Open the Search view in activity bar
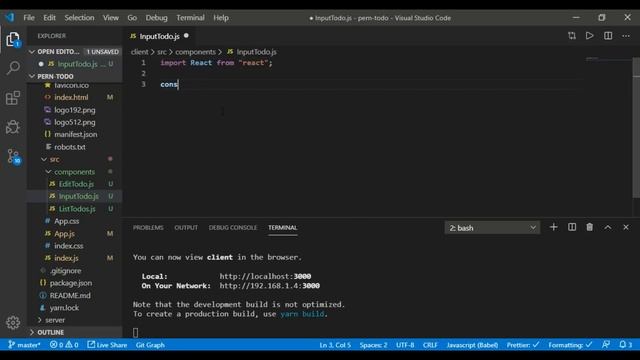The image size is (640, 360). coord(13,68)
